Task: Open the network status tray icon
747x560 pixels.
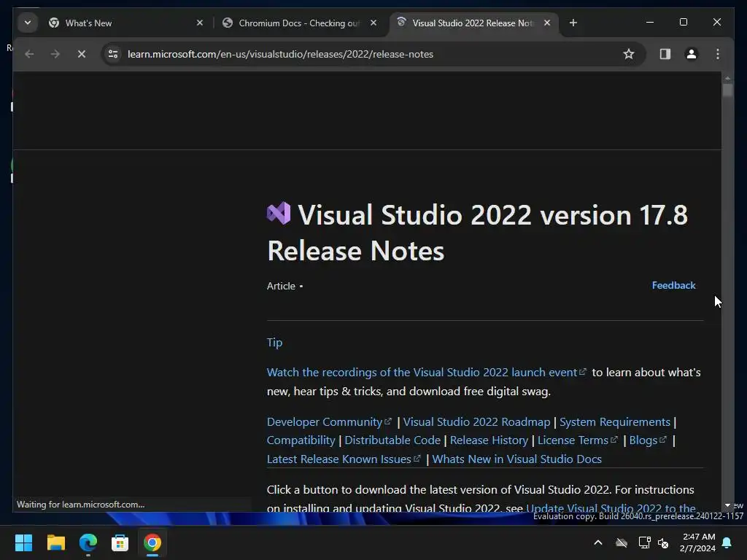Action: click(x=644, y=542)
